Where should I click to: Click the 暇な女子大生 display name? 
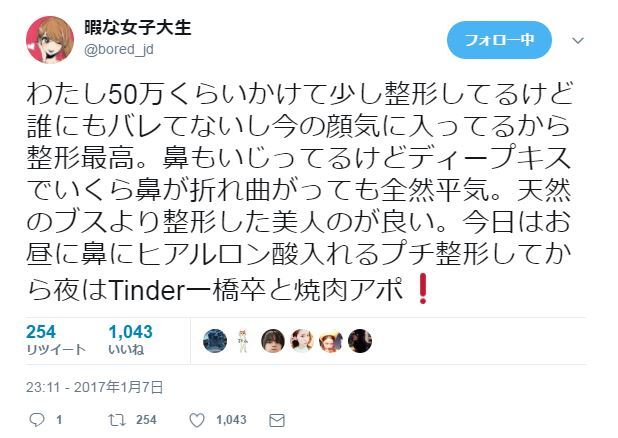(x=138, y=28)
